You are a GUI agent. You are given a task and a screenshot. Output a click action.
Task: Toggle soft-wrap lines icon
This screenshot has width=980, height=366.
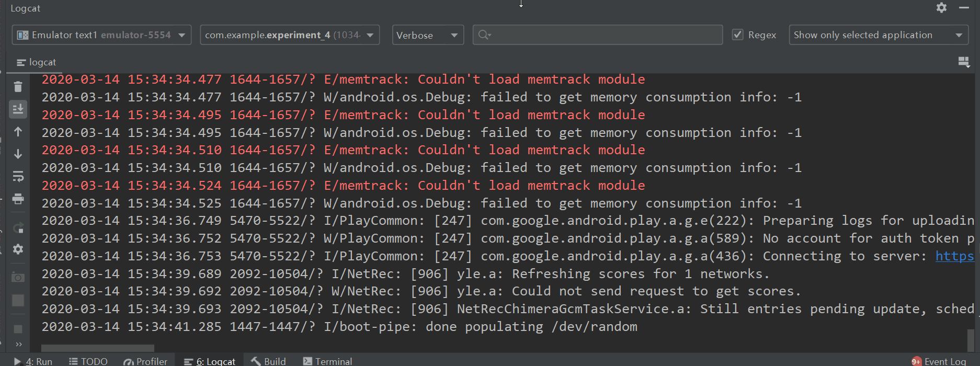pos(18,177)
